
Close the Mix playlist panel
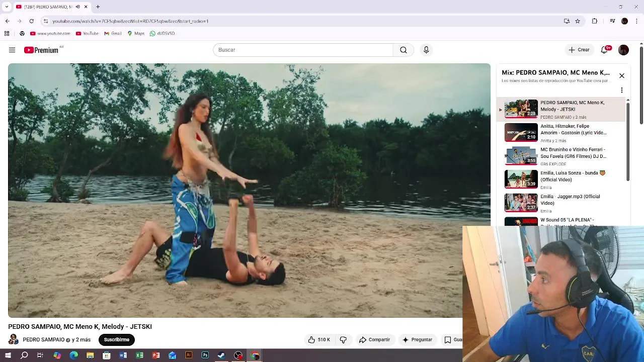(622, 76)
